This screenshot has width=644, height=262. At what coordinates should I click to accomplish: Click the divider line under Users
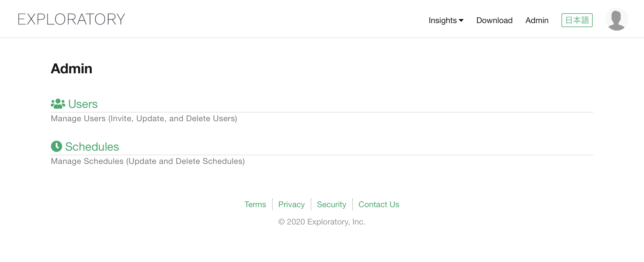coord(322,112)
